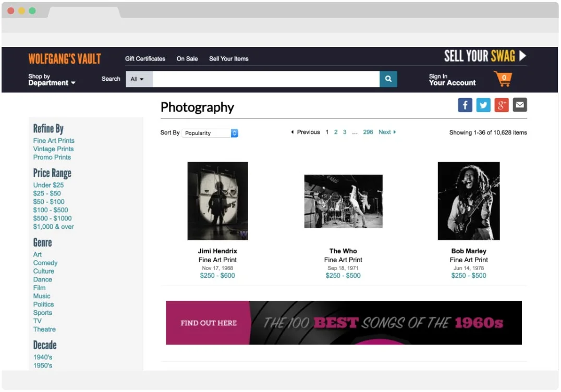Click the $250 - $600 price link

pos(217,275)
